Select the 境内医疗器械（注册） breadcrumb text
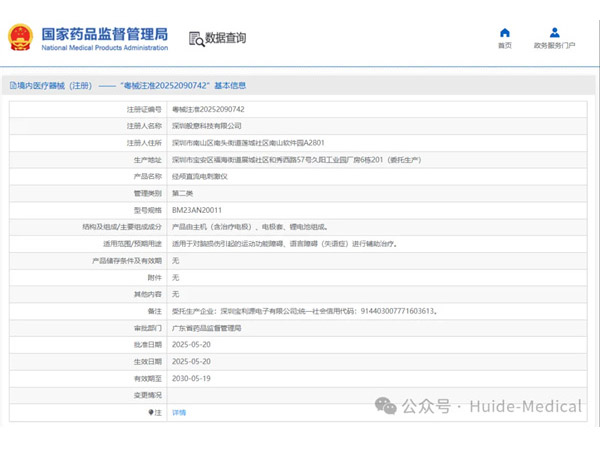 coord(54,86)
